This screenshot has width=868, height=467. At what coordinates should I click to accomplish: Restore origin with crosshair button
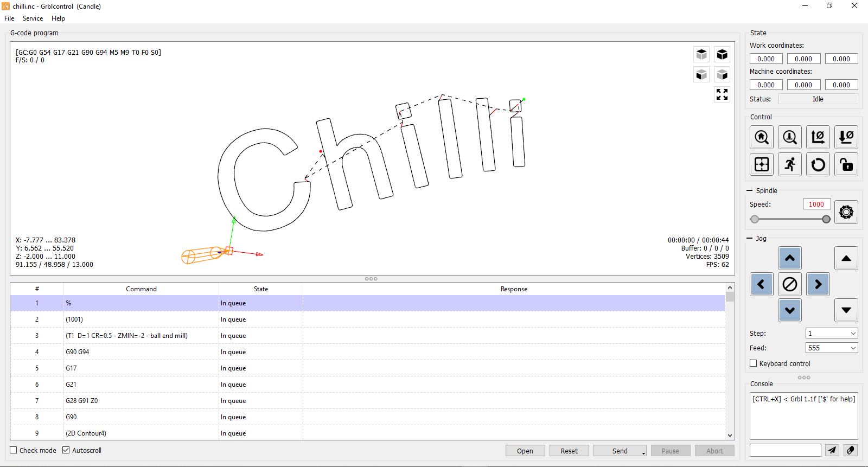(x=762, y=164)
